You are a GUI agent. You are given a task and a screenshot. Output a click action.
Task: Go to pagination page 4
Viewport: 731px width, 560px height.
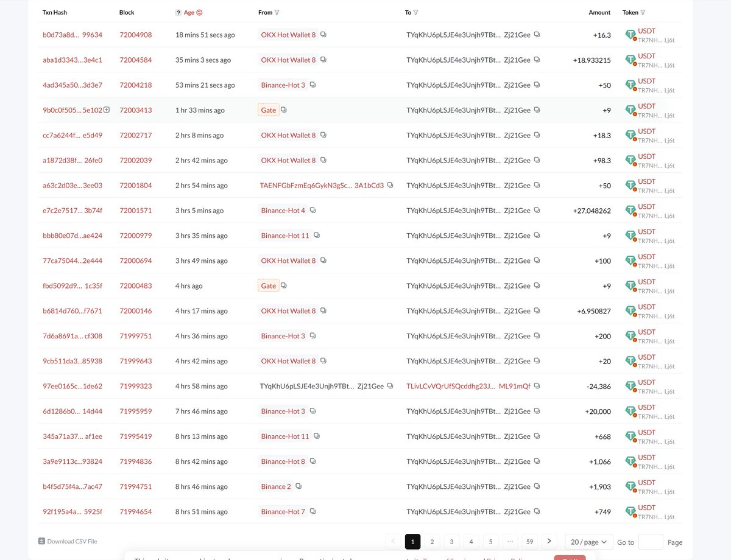[x=471, y=542]
